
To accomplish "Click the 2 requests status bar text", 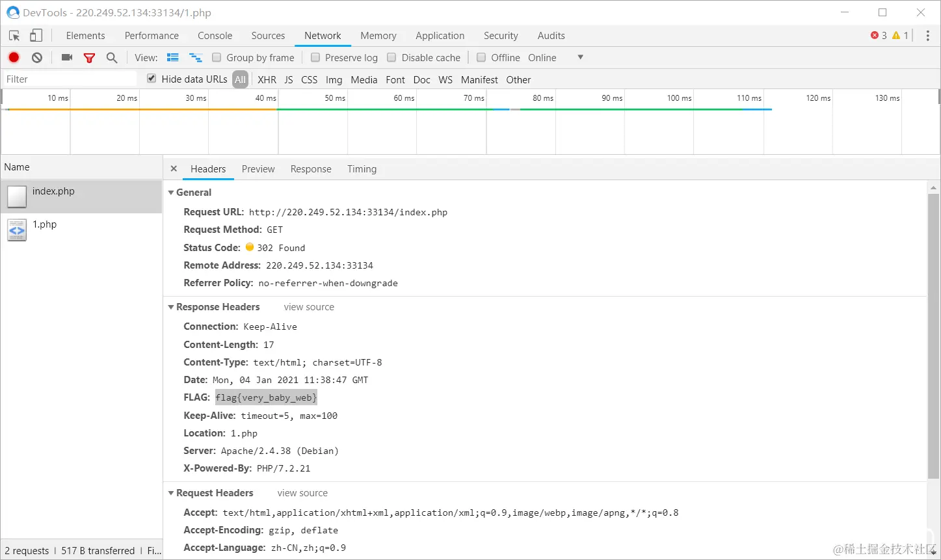I will click(27, 551).
